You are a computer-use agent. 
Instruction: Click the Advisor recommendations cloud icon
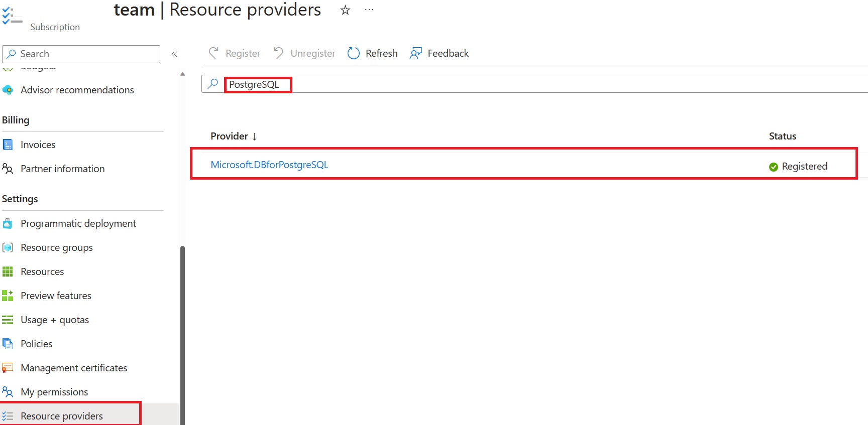coord(8,90)
